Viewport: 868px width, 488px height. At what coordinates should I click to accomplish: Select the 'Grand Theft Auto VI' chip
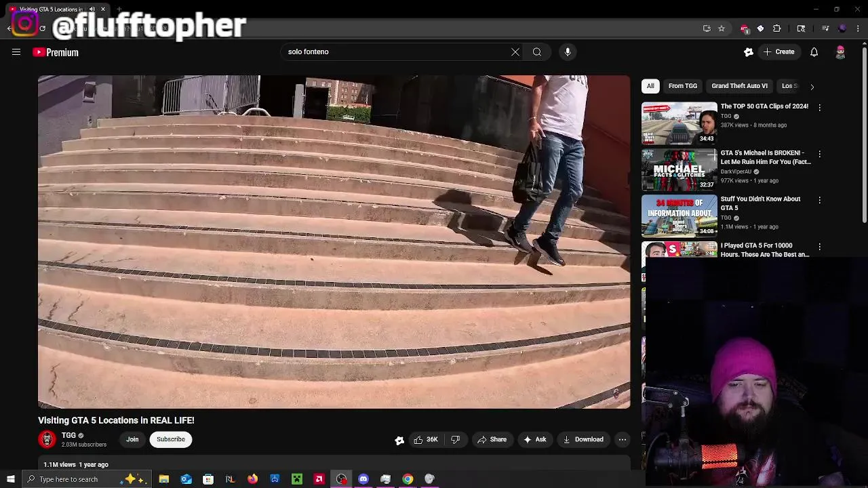coord(740,86)
